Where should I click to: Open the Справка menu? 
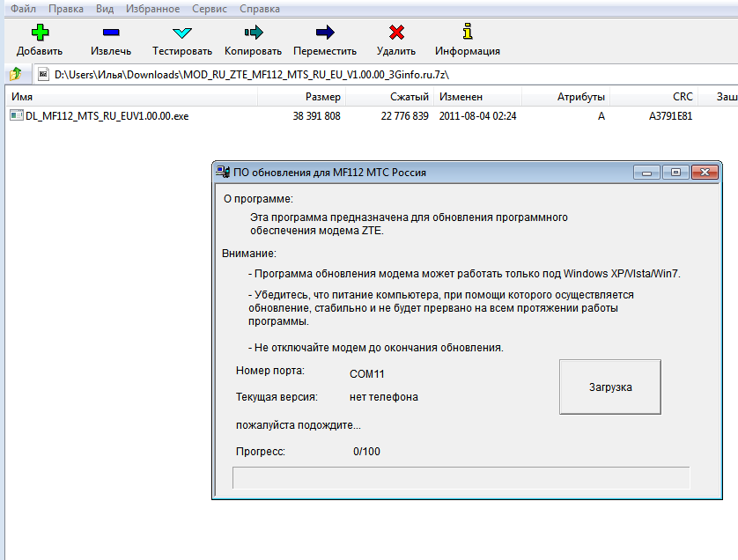point(259,9)
